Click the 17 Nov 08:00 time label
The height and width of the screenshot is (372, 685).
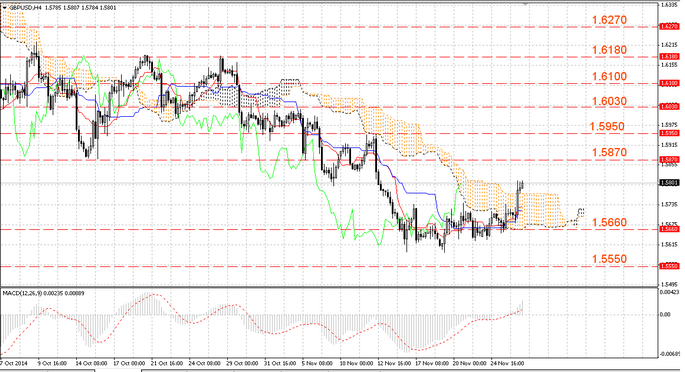click(x=432, y=363)
